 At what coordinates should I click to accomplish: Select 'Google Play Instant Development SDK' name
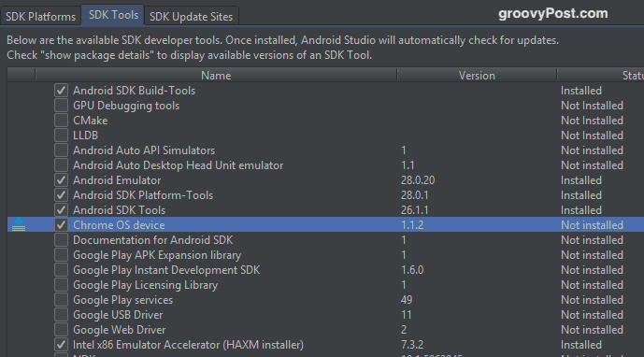[166, 270]
